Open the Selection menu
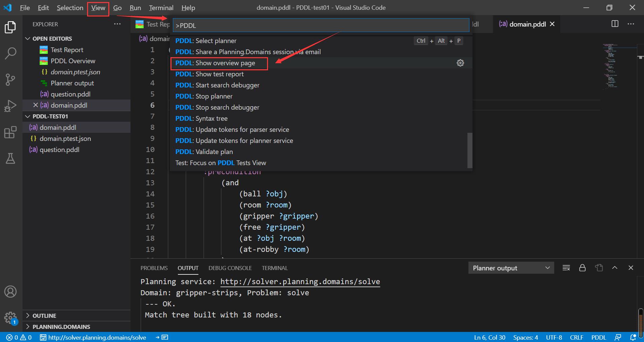644x342 pixels. [70, 8]
